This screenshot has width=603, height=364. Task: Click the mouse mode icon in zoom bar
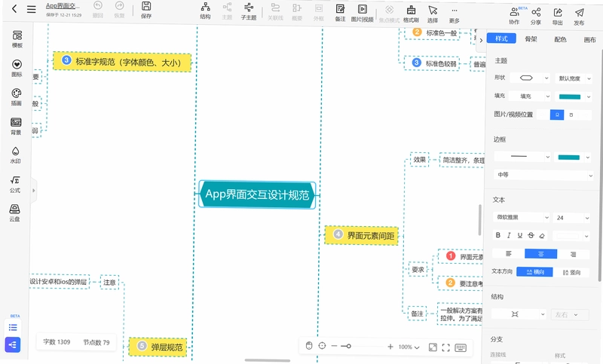(x=309, y=346)
